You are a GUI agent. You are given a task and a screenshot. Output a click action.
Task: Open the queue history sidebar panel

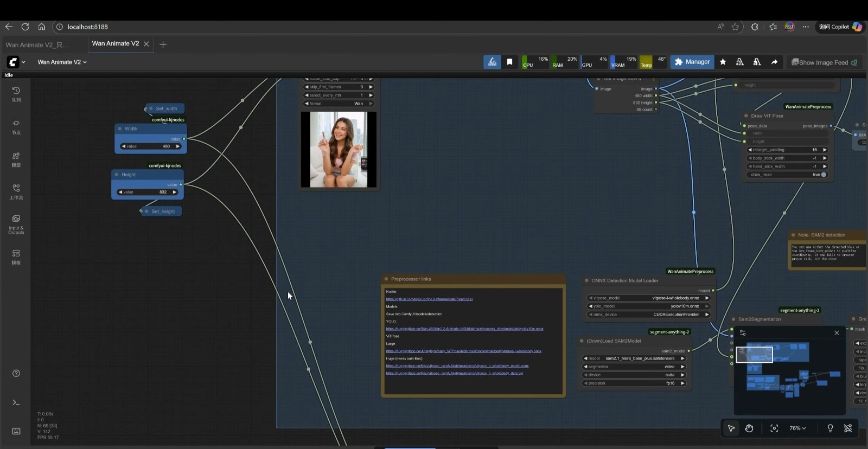pyautogui.click(x=16, y=94)
